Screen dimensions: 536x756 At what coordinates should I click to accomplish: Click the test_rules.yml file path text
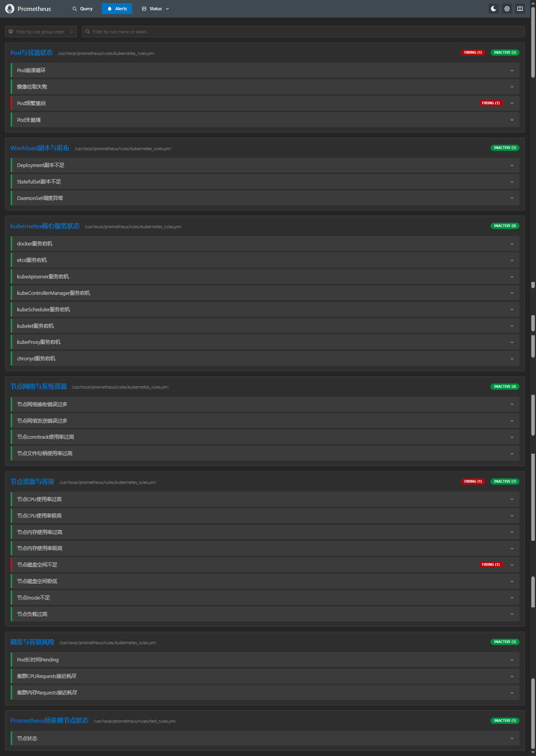coord(135,721)
